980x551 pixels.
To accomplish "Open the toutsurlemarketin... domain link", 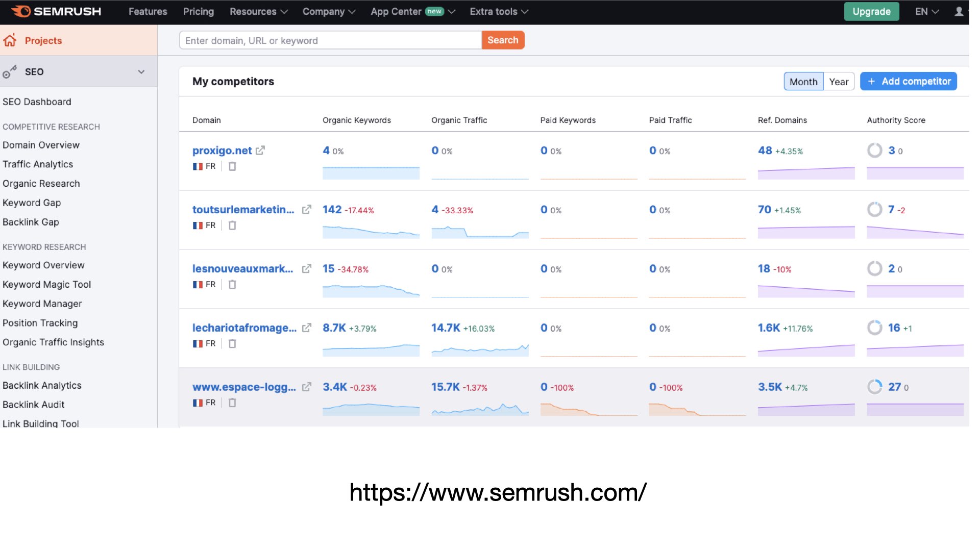I will [243, 210].
